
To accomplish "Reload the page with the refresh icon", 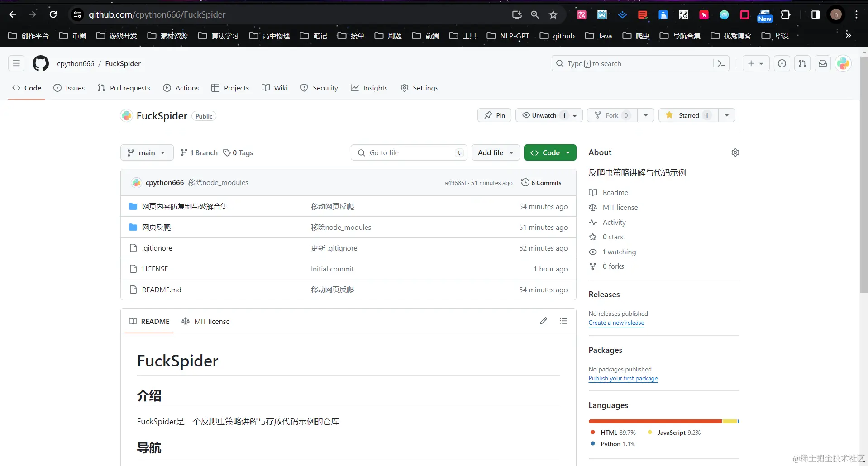I will [53, 14].
